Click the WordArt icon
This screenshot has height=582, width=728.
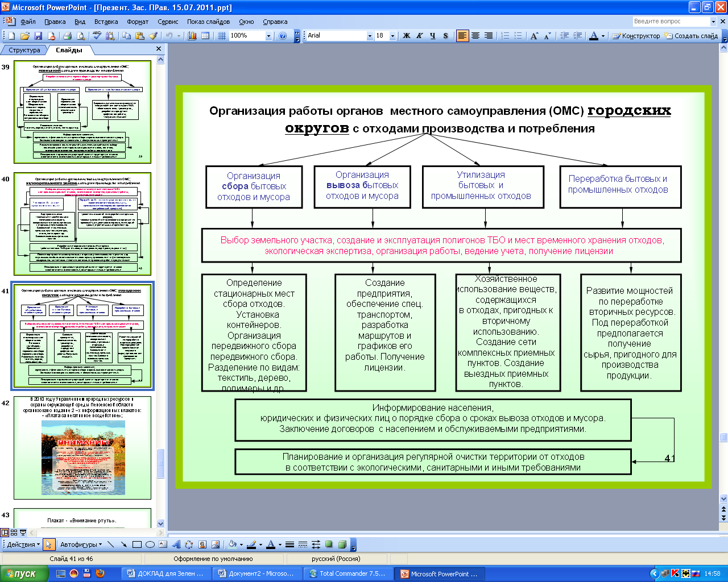[176, 544]
